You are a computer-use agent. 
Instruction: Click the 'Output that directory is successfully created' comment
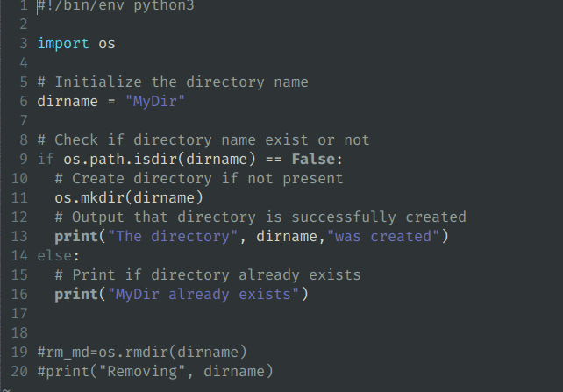click(x=260, y=217)
